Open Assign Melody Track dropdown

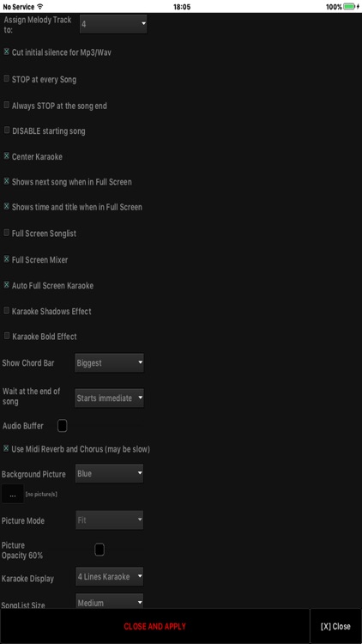point(113,24)
